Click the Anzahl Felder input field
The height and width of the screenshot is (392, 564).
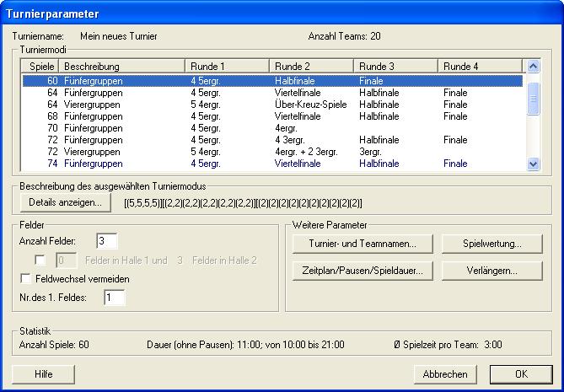pos(106,243)
